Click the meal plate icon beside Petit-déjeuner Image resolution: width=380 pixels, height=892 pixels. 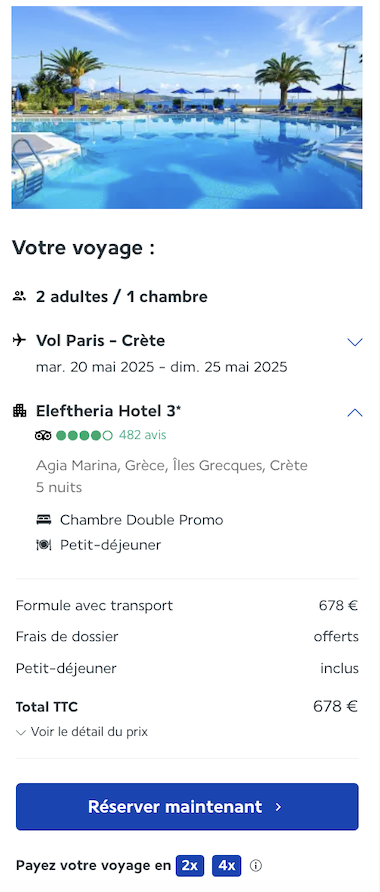click(44, 545)
